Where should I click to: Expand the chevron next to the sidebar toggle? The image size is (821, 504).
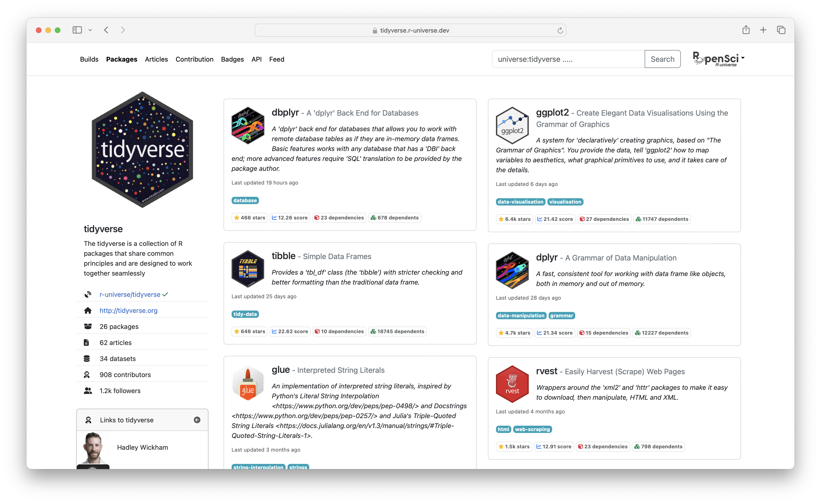point(90,30)
